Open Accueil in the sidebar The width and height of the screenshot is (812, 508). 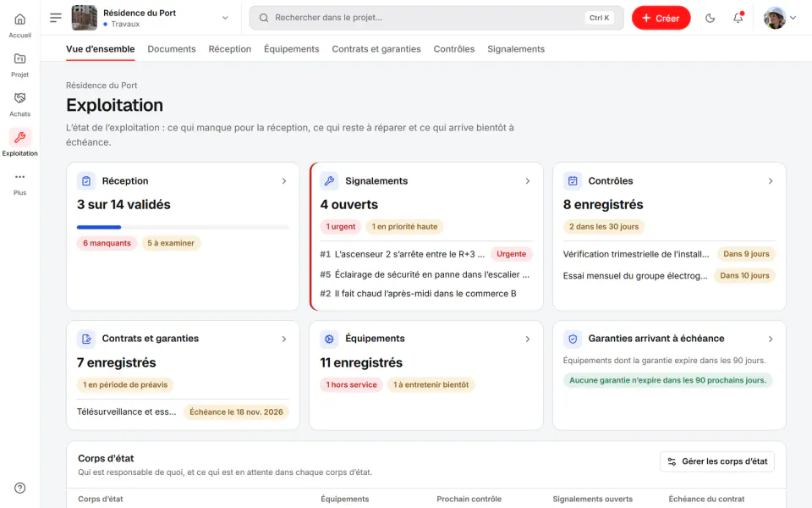click(19, 25)
